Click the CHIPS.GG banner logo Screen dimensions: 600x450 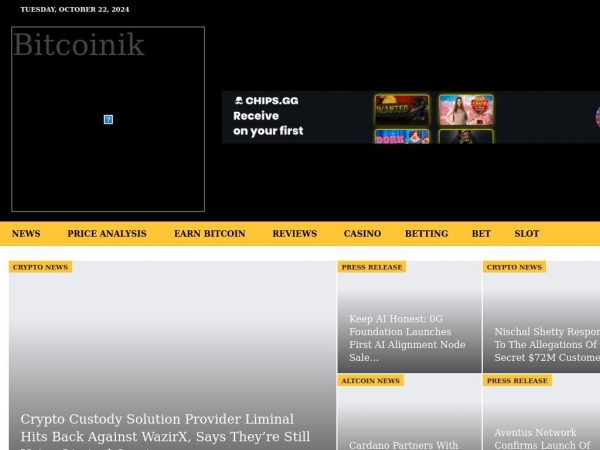coord(266,101)
